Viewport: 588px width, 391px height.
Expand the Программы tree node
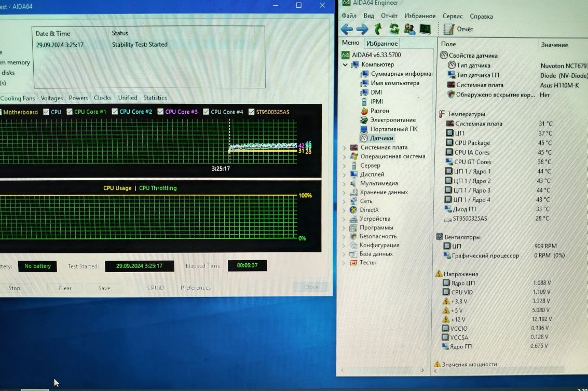coord(344,228)
